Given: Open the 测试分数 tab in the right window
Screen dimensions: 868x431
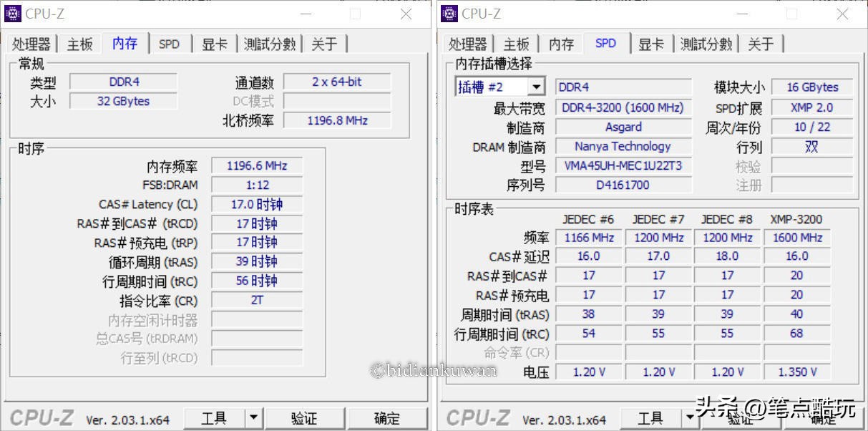Looking at the screenshot, I should (706, 44).
